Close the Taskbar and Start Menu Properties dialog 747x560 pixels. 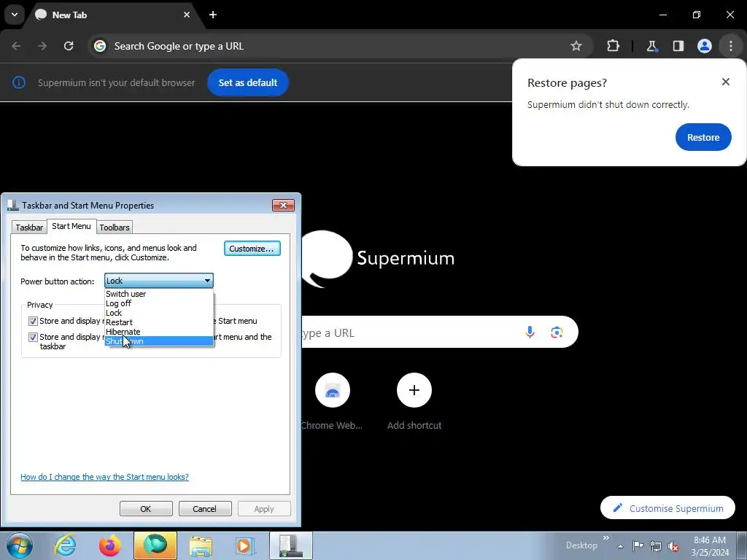coord(284,205)
